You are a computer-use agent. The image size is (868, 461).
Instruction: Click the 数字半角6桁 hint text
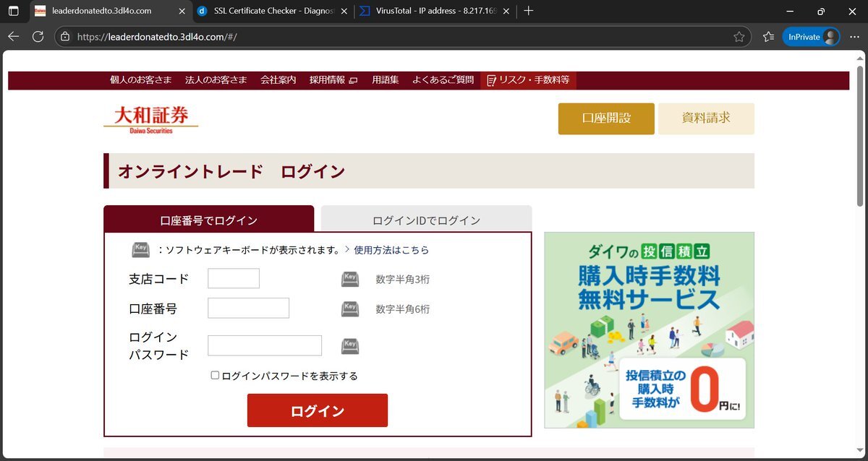pos(403,309)
